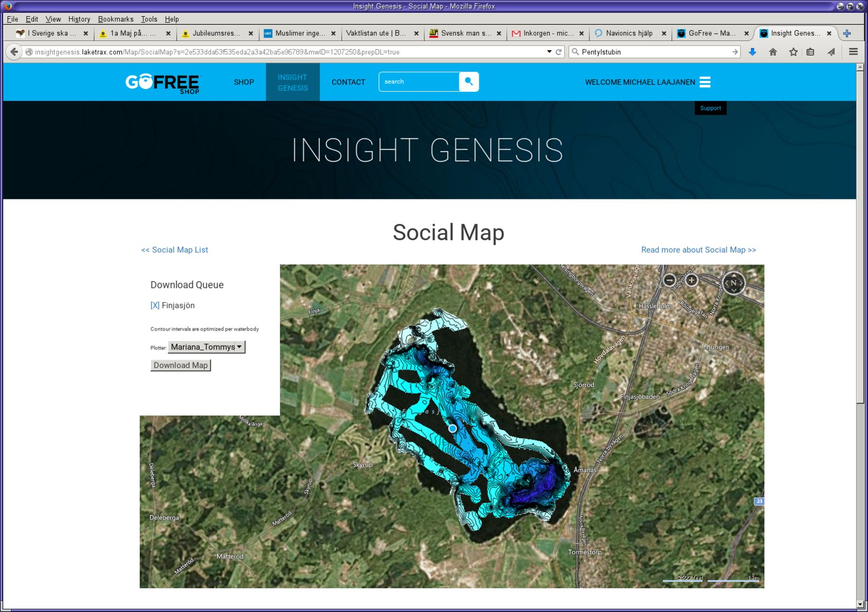Click the map compass north control

pyautogui.click(x=733, y=283)
